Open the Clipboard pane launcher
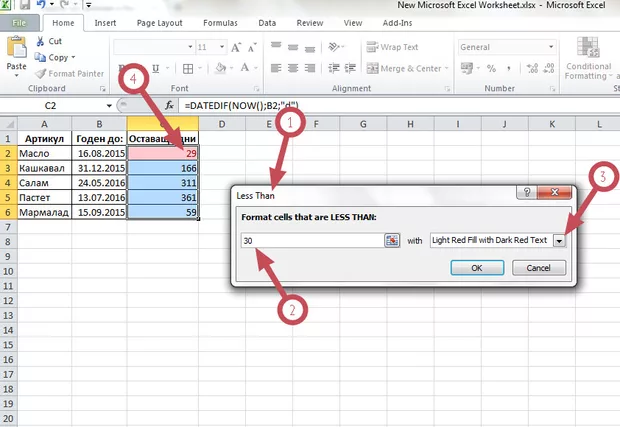This screenshot has width=620, height=427. point(102,89)
